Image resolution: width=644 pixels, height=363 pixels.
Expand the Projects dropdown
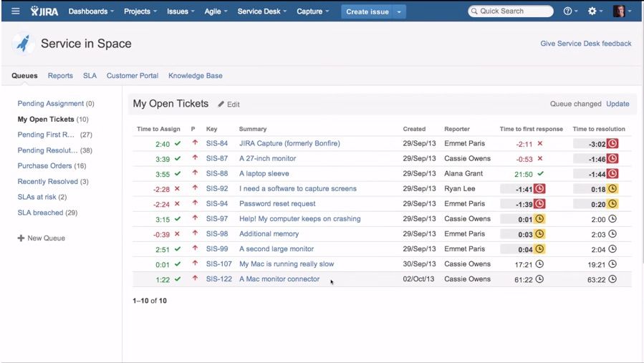140,11
